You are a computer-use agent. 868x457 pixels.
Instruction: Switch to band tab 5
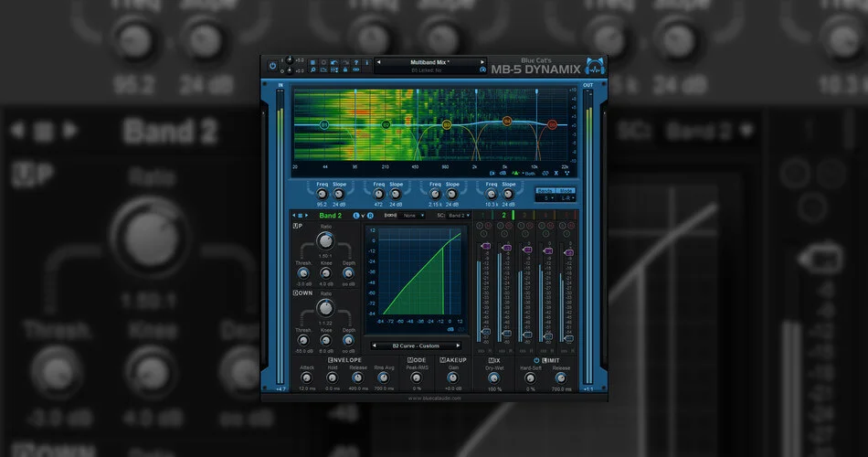[x=566, y=215]
